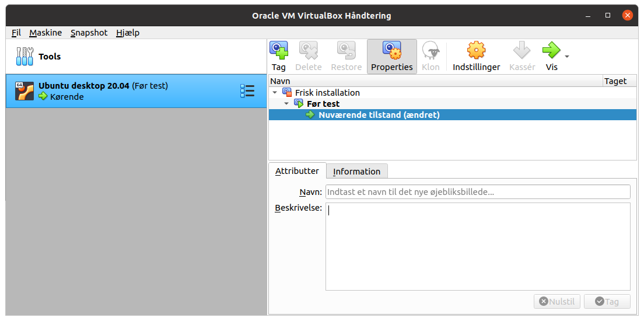Open Indstillinger gear icon
Screen dimensions: 644x321
(476, 50)
